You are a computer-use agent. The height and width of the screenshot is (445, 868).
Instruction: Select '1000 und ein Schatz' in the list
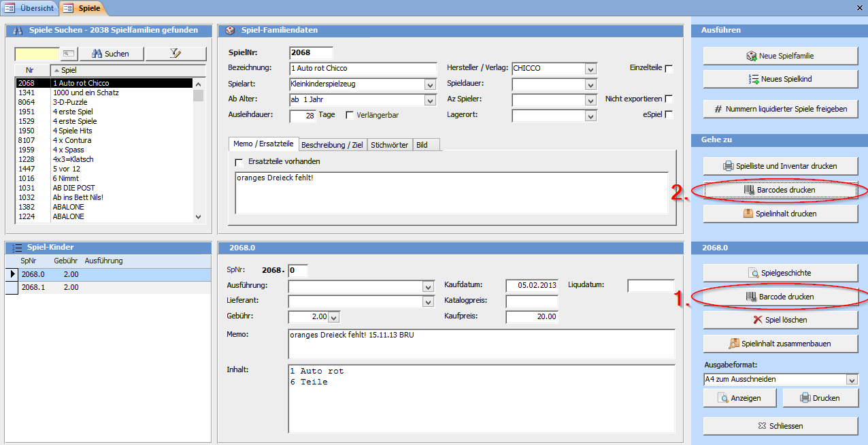[104, 93]
